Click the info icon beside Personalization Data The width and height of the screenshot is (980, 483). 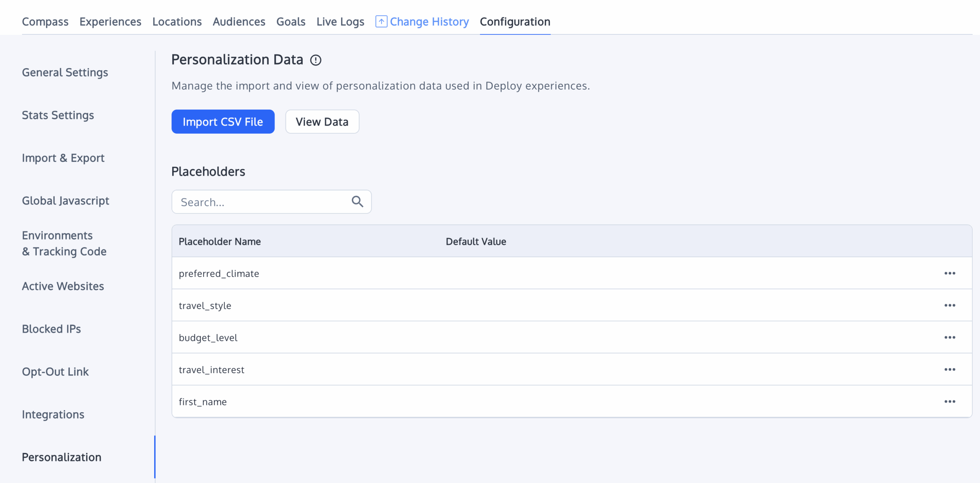tap(315, 60)
